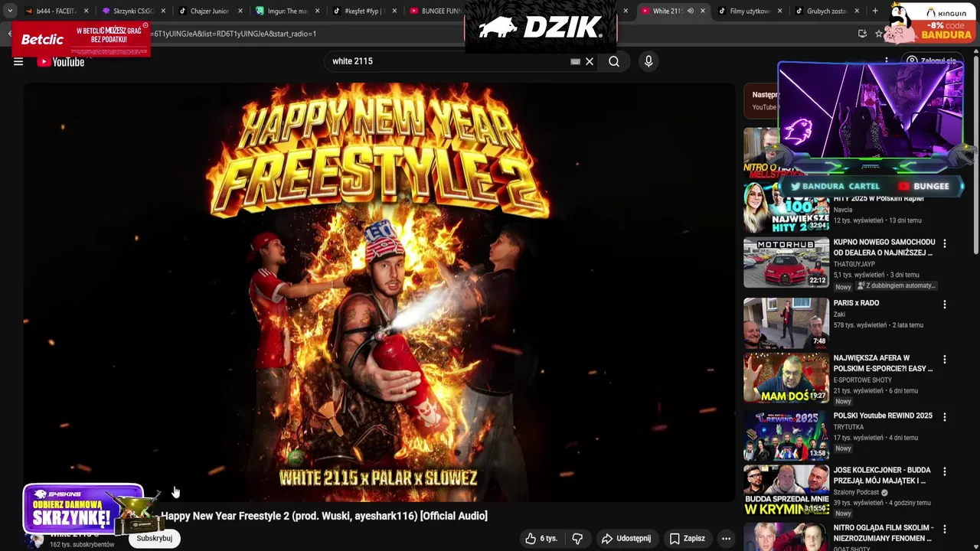Open the on-screen keyboard in search box
Screen dimensions: 980x551
(x=575, y=61)
